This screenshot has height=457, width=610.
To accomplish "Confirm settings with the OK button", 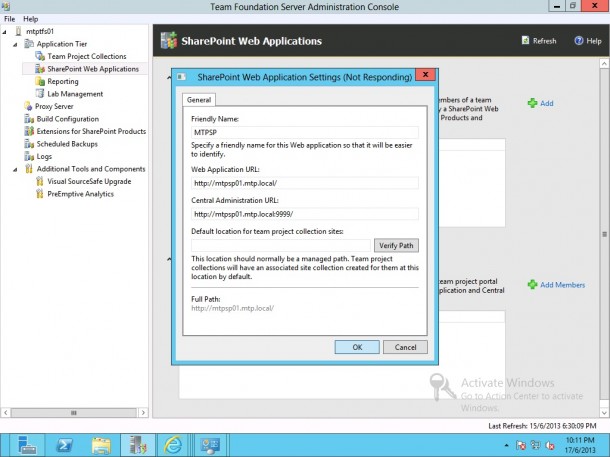I will (357, 347).
